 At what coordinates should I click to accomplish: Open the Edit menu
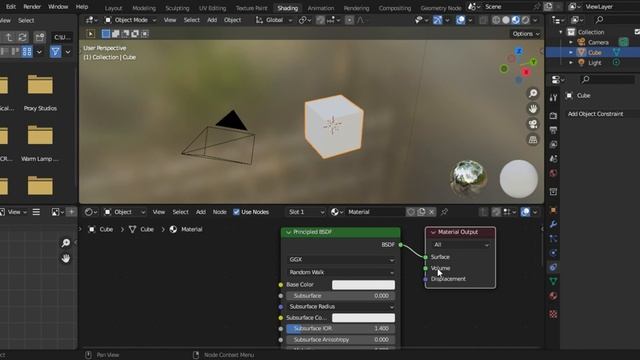11,7
